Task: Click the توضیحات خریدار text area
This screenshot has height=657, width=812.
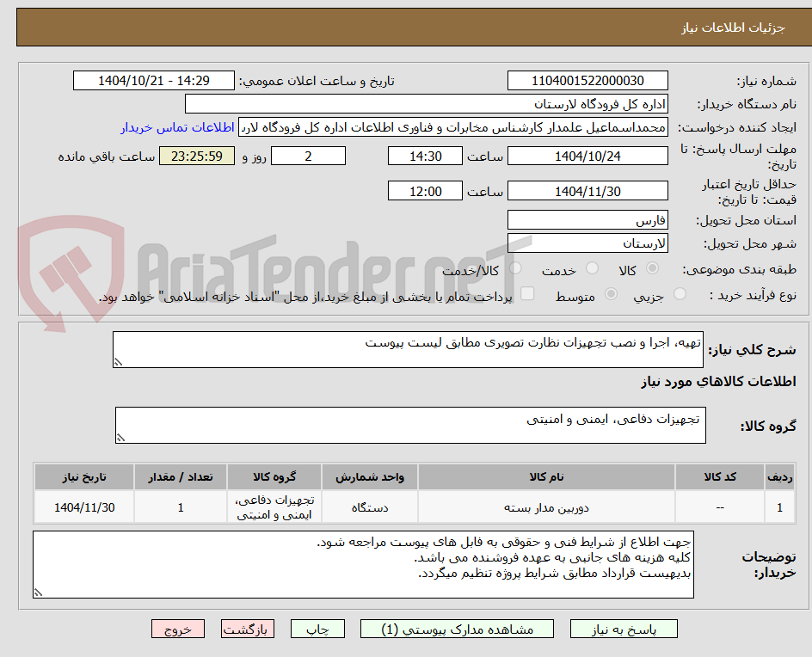Action: click(x=363, y=564)
